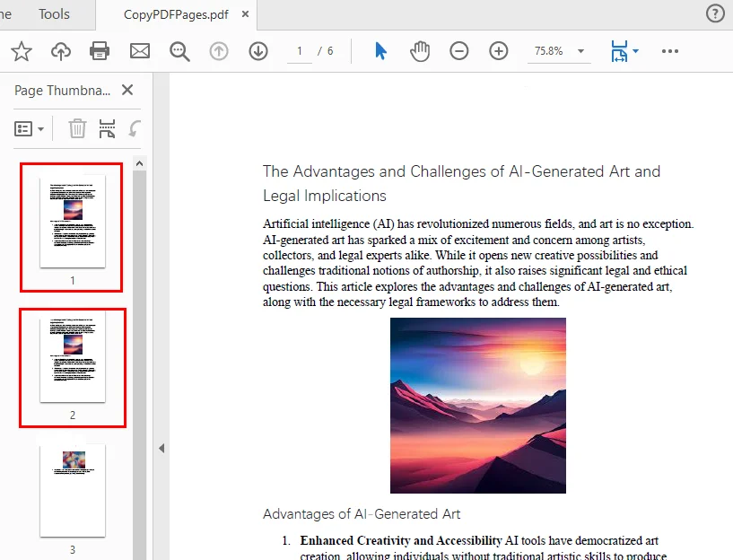Viewport: 733px width, 560px height.
Task: Select the Hand tool
Action: [x=419, y=51]
